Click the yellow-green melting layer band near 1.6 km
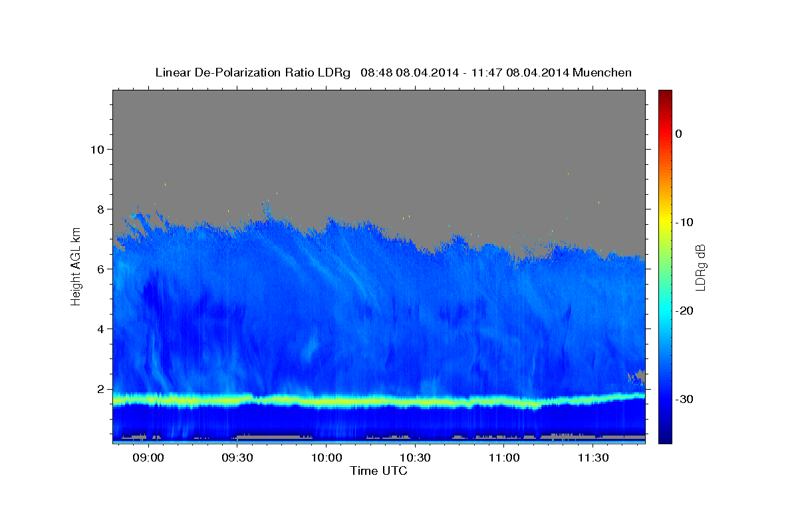 pos(378,401)
